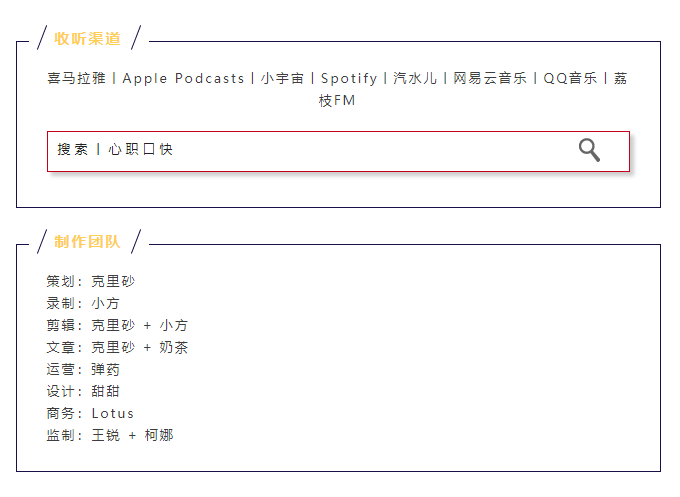Click the 策划: 克里砂 credit line
The image size is (680, 497).
(91, 281)
